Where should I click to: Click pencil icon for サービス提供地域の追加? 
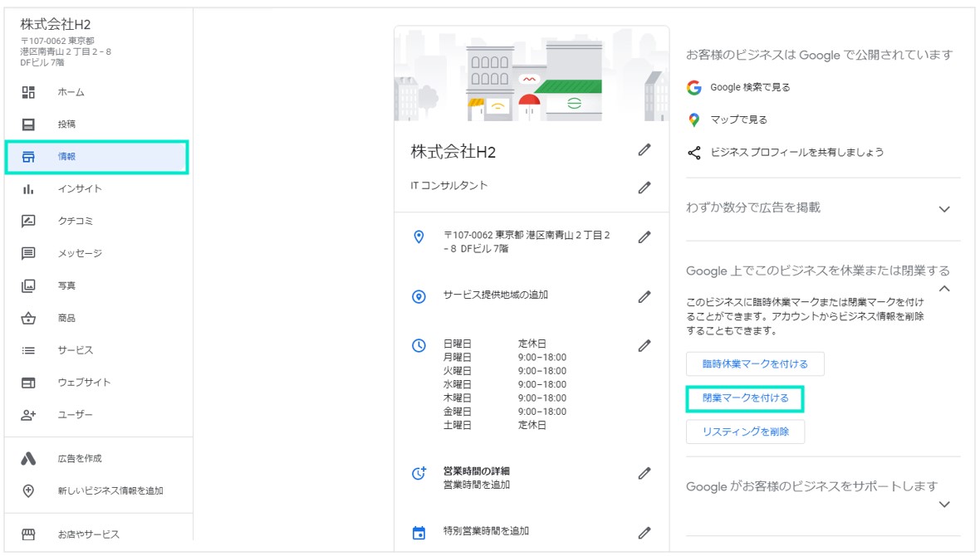tap(644, 296)
